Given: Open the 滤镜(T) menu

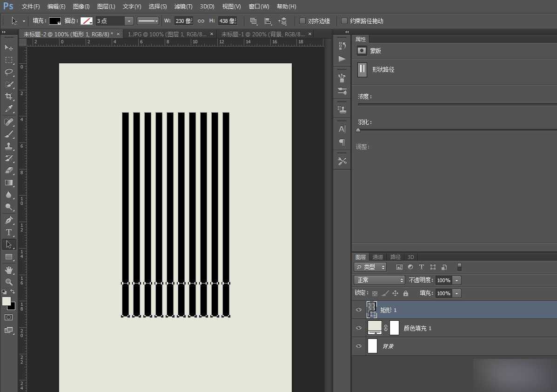Looking at the screenshot, I should pyautogui.click(x=183, y=7).
